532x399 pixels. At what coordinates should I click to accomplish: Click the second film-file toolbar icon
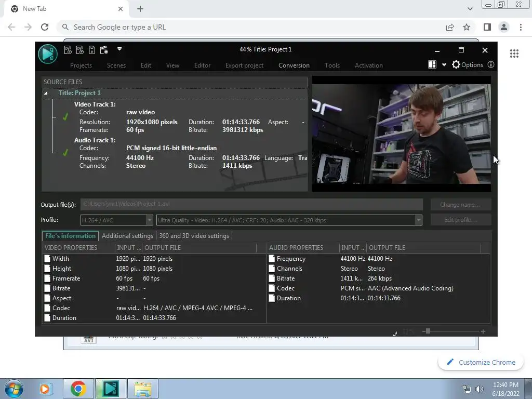click(x=79, y=50)
